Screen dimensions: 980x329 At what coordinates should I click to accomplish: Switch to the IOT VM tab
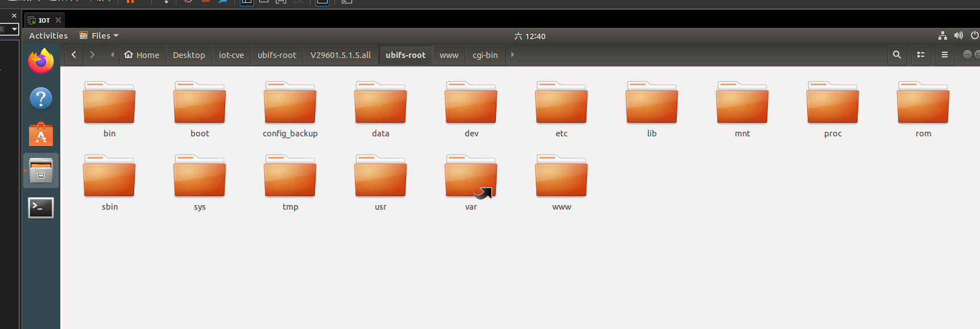point(44,20)
